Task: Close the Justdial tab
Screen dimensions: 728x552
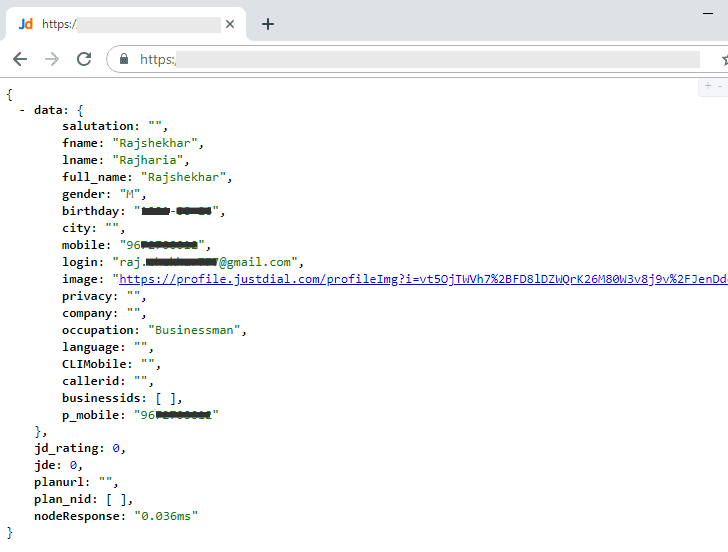Action: (232, 24)
